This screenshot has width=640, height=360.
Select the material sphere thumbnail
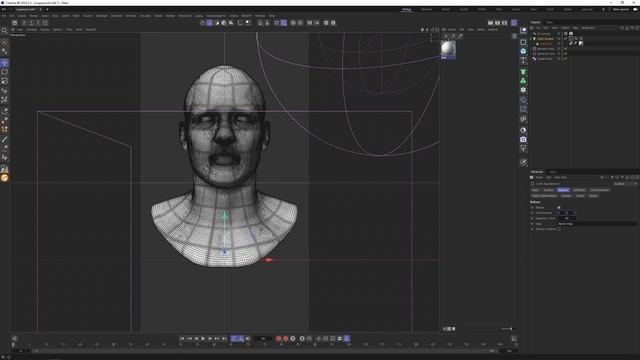[448, 49]
